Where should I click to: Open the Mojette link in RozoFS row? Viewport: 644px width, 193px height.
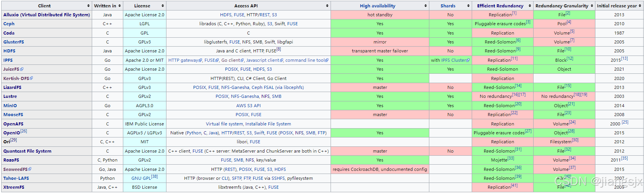coord(499,160)
